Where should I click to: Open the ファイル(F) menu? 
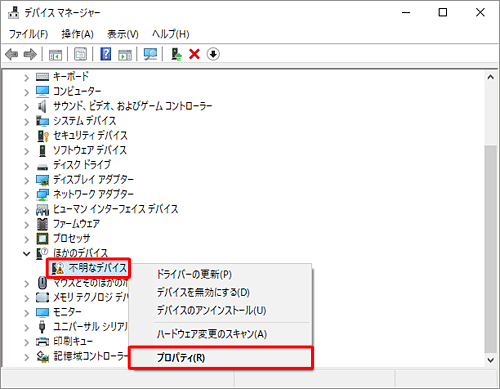pyautogui.click(x=28, y=34)
